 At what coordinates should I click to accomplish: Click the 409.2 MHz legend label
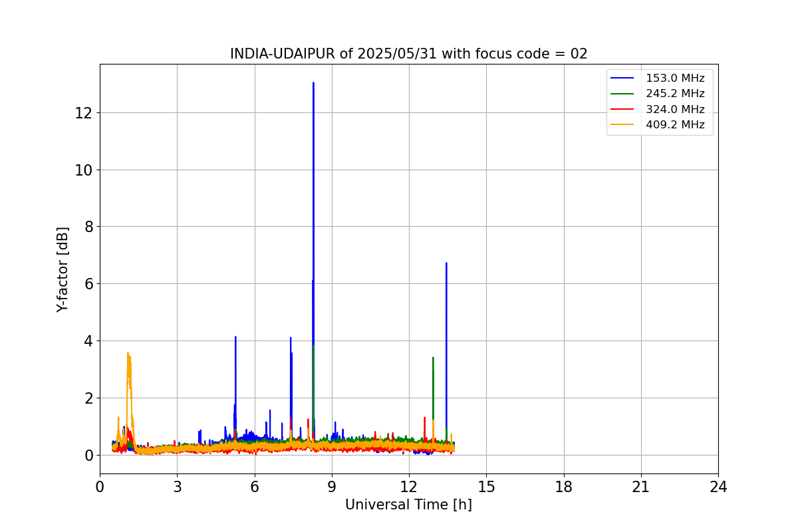click(x=675, y=124)
